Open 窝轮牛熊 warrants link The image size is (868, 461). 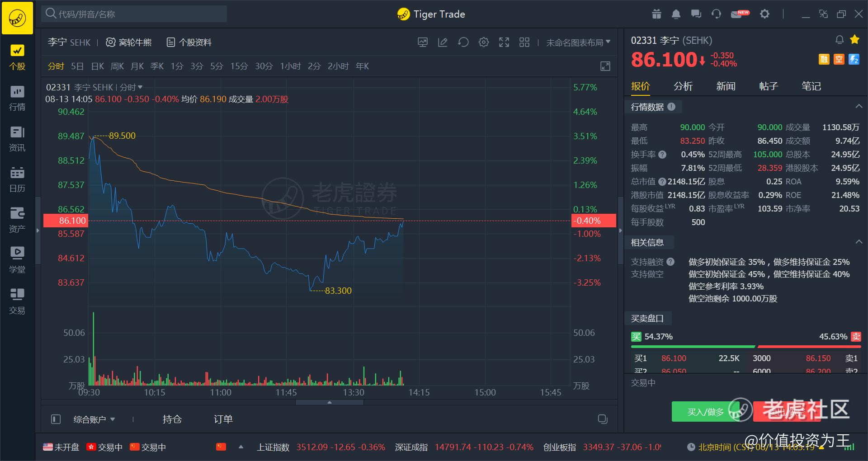coord(129,42)
